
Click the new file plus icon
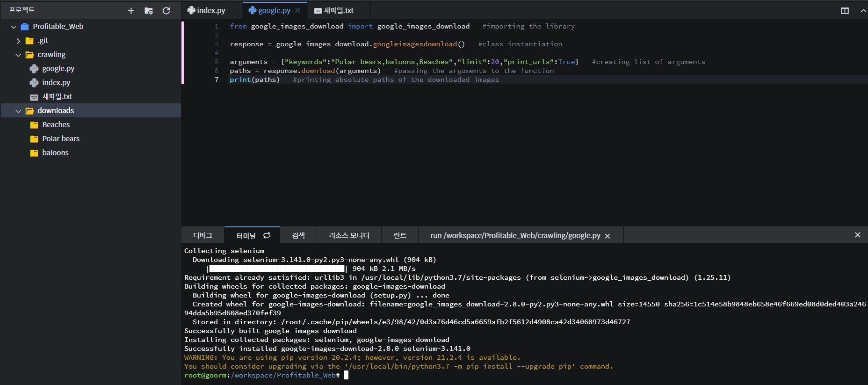coord(131,11)
